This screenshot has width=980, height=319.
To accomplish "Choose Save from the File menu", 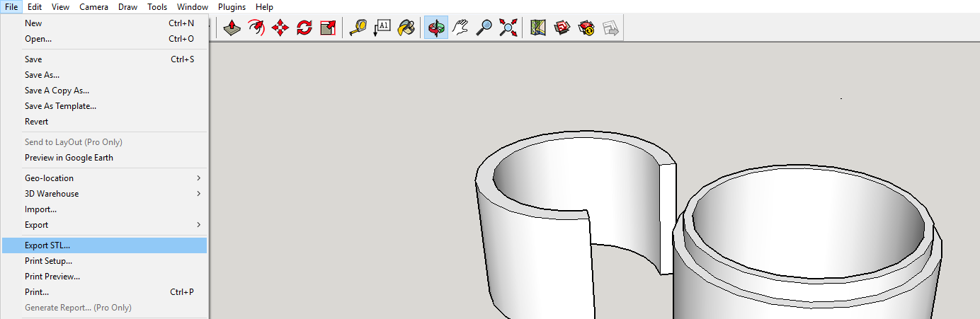I will point(105,59).
